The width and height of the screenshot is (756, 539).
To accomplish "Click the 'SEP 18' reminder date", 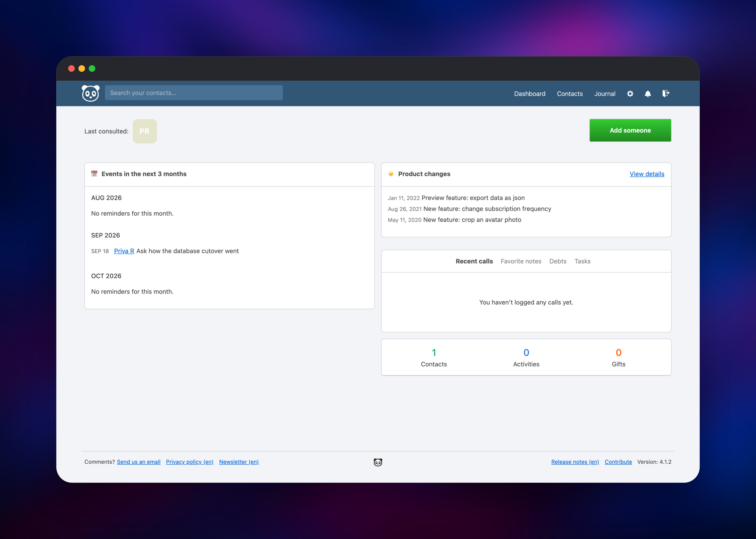I will (100, 251).
